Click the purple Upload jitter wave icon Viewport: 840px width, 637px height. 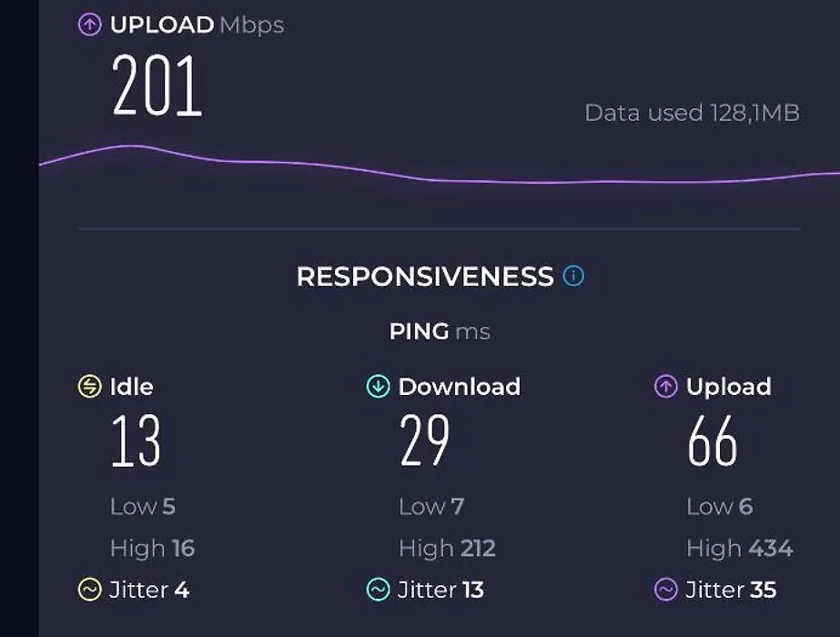point(666,590)
